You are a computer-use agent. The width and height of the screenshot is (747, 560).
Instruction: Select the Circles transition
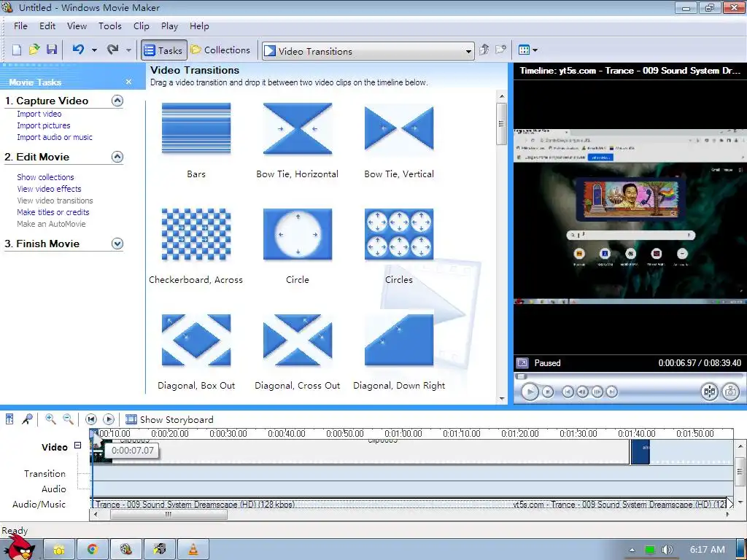point(399,234)
